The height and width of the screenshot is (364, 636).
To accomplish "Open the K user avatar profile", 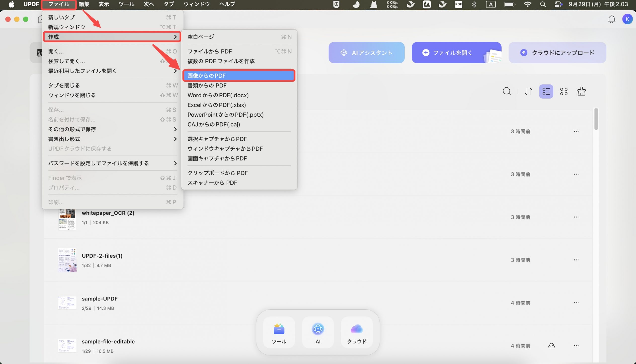I will (627, 19).
